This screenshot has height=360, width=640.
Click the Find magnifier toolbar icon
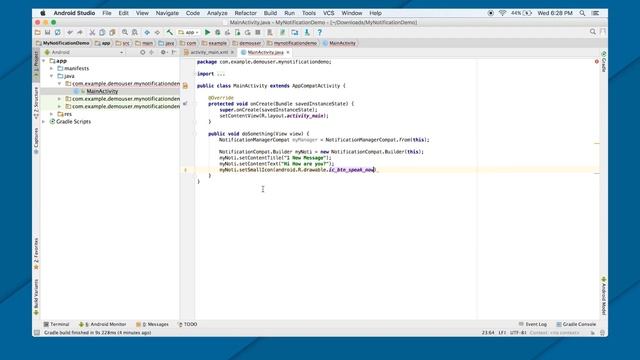pos(125,32)
